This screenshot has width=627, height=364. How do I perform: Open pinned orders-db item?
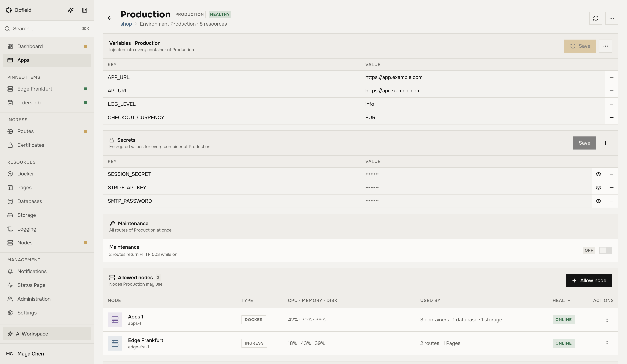[x=47, y=103]
